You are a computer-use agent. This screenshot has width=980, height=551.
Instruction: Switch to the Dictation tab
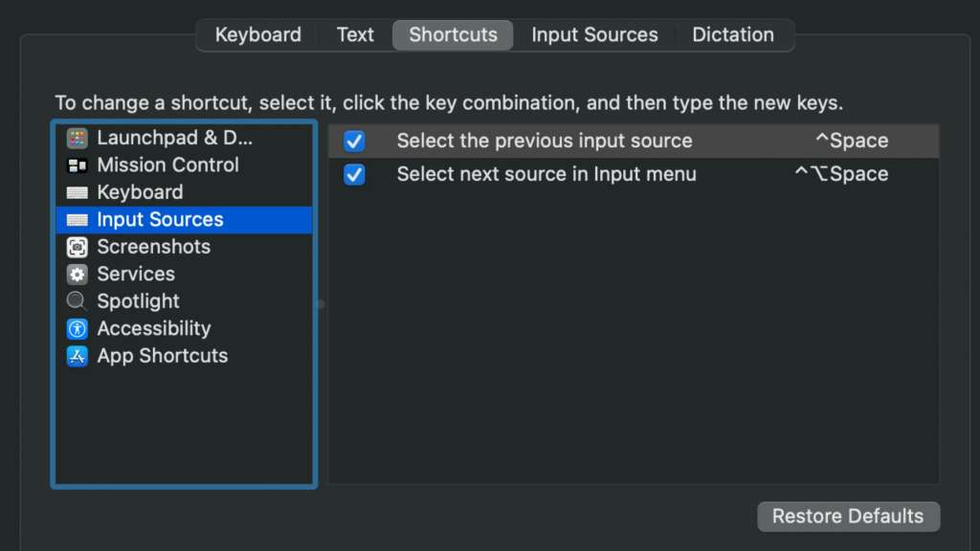pos(732,35)
